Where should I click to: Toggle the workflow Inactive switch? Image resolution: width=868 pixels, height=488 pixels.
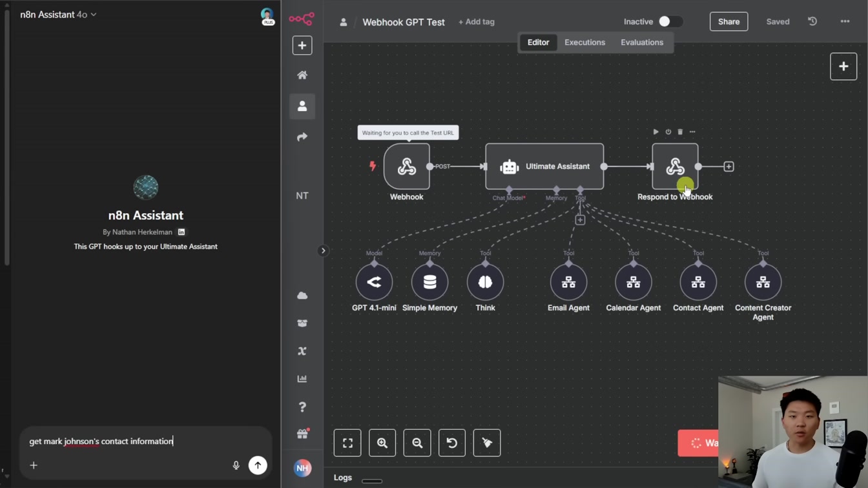click(x=670, y=21)
